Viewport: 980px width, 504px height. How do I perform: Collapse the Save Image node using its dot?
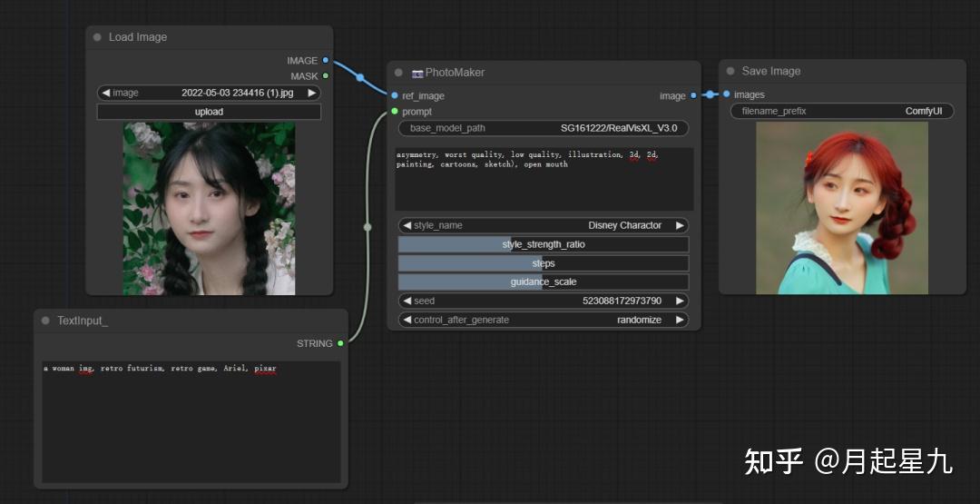pos(730,71)
